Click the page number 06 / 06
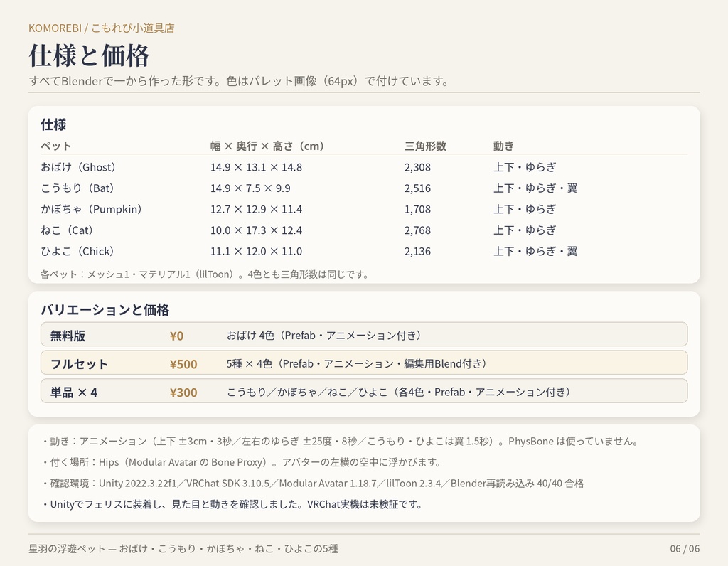Screen dimensions: 728x566 tap(685, 549)
